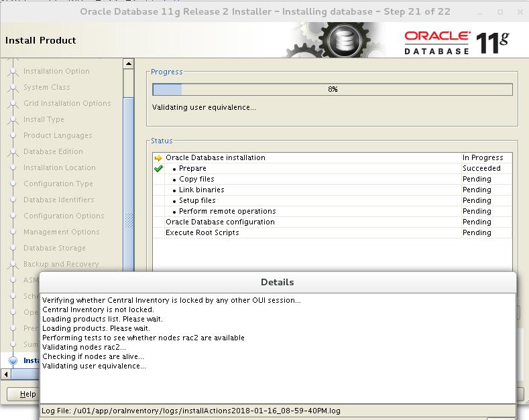Click the Log File path text
Viewport: 529px width, 420px height.
[x=190, y=411]
